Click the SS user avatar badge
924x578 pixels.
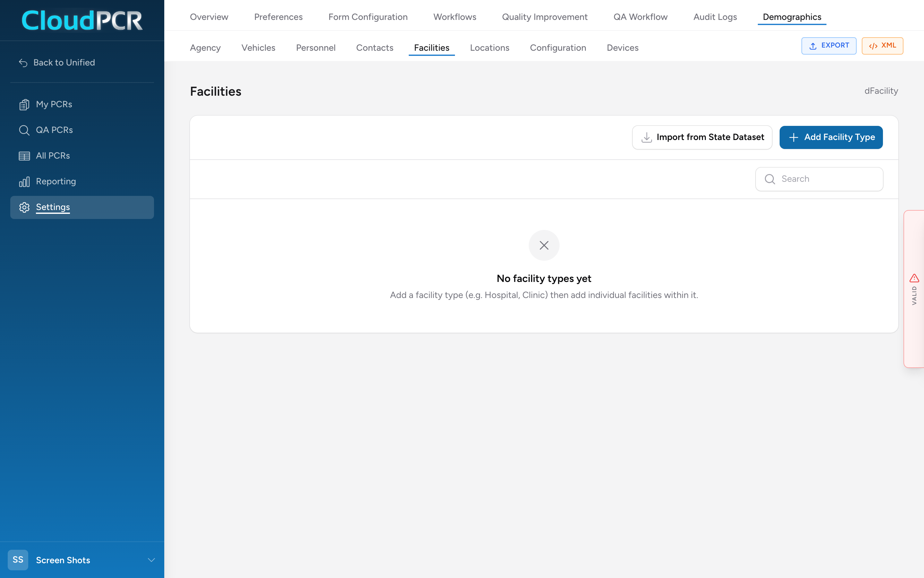coord(18,560)
